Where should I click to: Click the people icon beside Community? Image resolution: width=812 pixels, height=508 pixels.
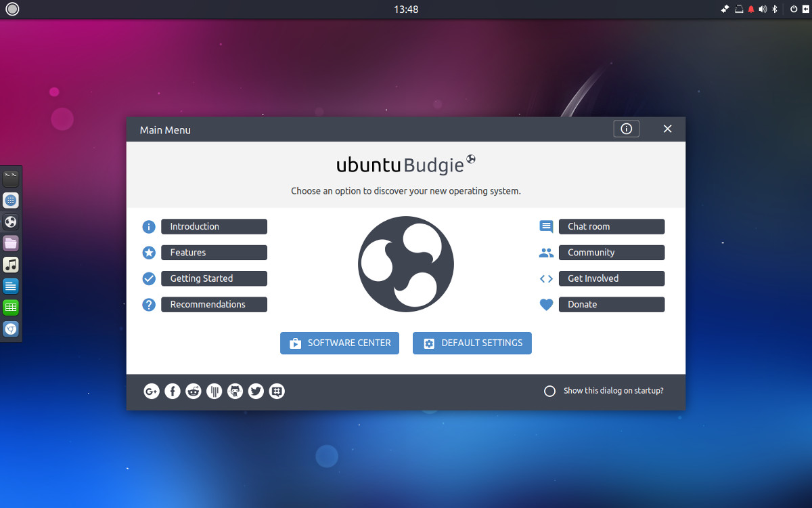coord(546,253)
